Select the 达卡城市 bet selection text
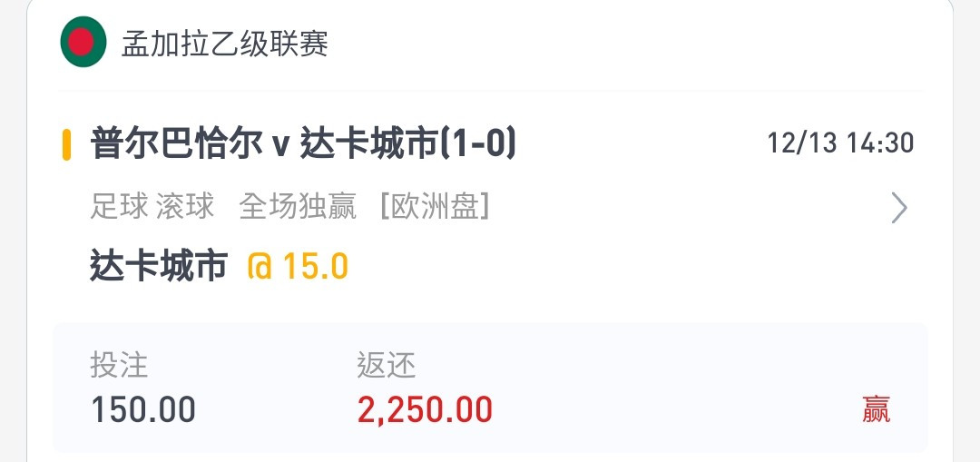Viewport: 980px width, 462px height. click(x=158, y=266)
